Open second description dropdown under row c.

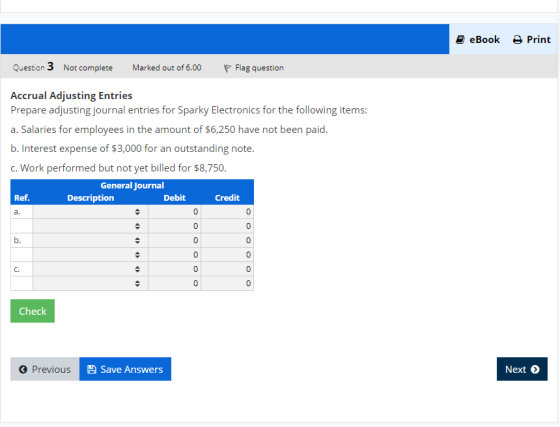[90, 283]
